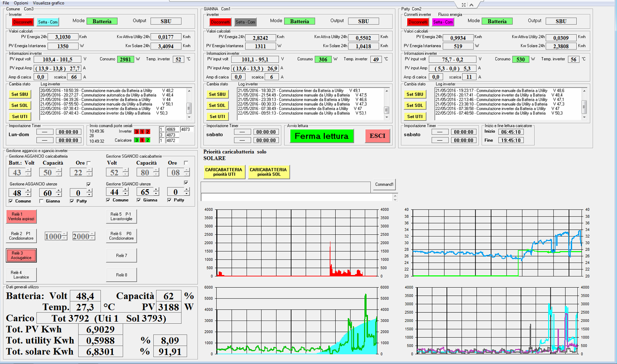
Task: Click the GIANNA Log inverter scrollbar
Action: click(x=387, y=104)
